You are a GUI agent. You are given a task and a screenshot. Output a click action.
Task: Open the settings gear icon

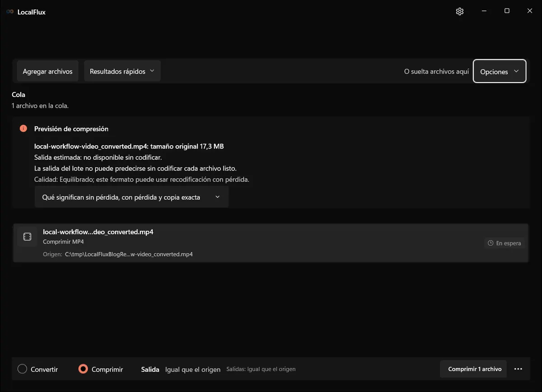point(460,12)
